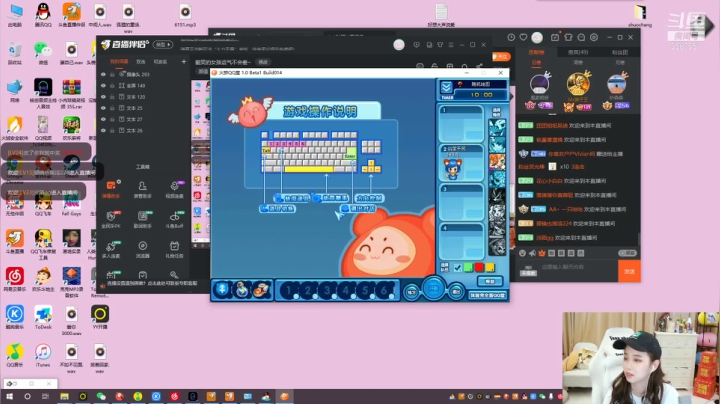Open the emoji picker in chat toolbar
Viewport: 720px width, 404px height.
(x=523, y=253)
